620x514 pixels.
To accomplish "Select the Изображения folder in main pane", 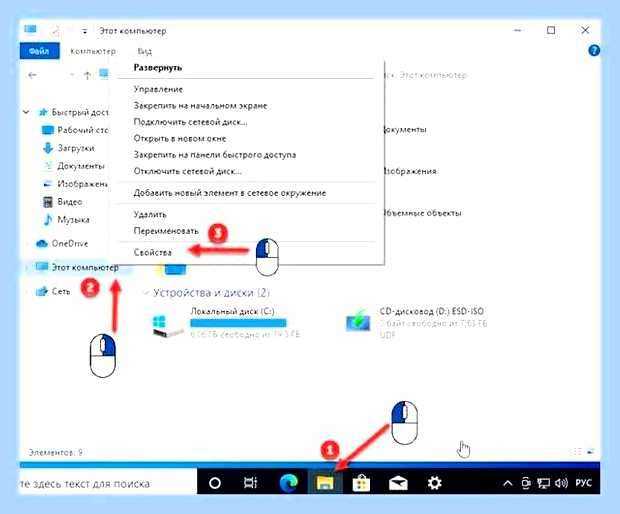I will click(x=410, y=171).
